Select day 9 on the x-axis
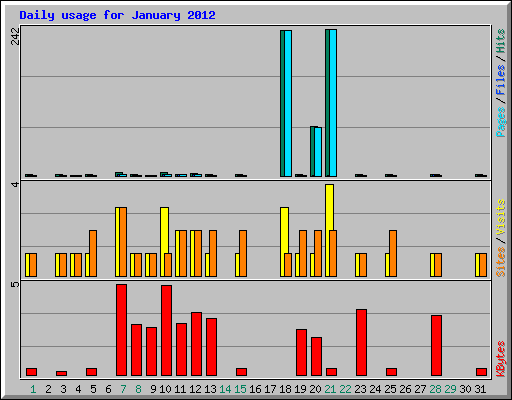This screenshot has height=400, width=512. pyautogui.click(x=153, y=389)
